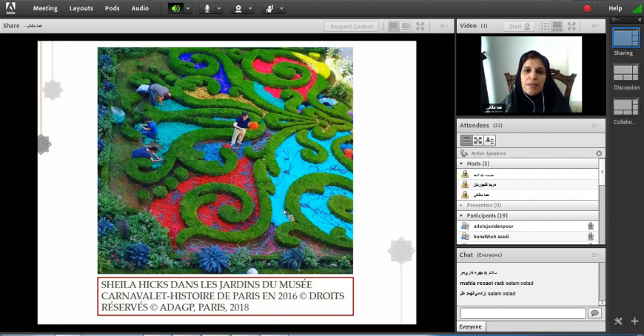Collapse the Hosts group
The height and width of the screenshot is (336, 644).
(x=461, y=164)
